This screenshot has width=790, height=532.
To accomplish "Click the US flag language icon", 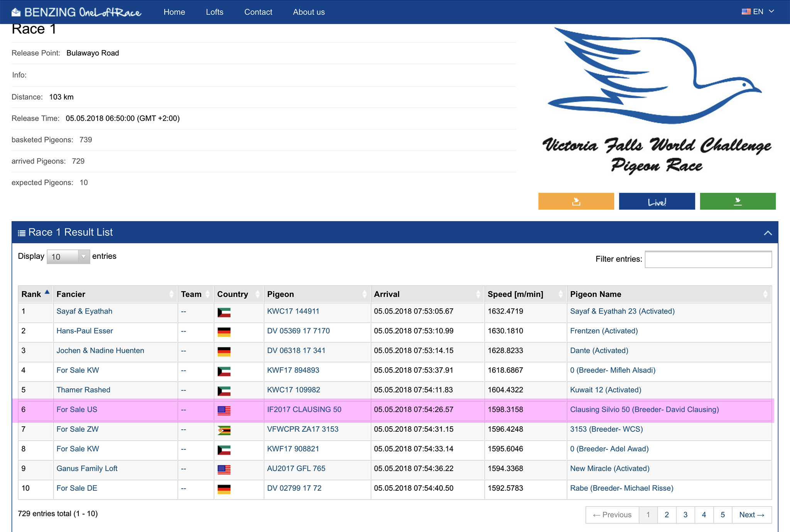I will click(746, 12).
